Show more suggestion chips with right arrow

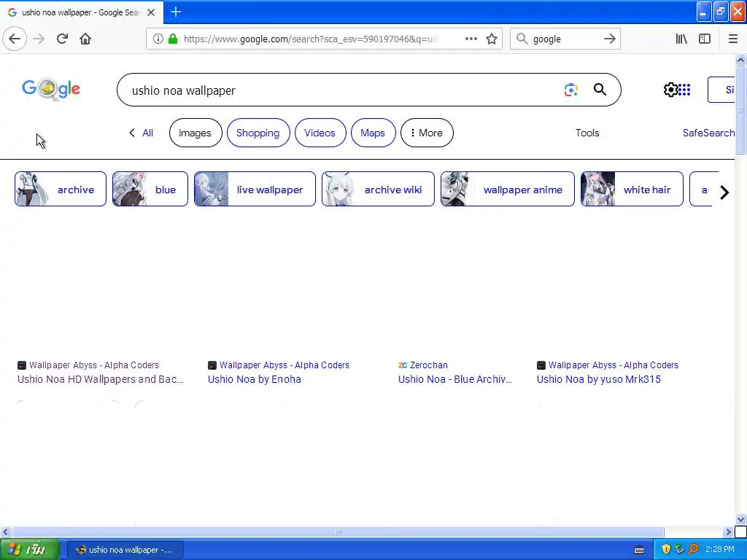tap(724, 192)
